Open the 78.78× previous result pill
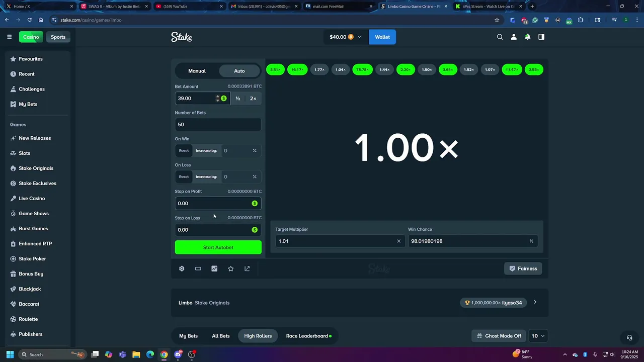 pos(362,69)
